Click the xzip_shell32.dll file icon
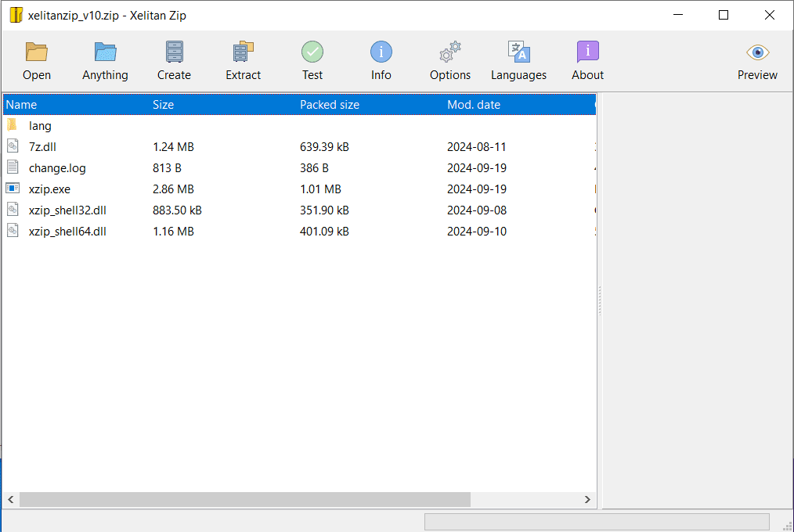 coord(13,210)
